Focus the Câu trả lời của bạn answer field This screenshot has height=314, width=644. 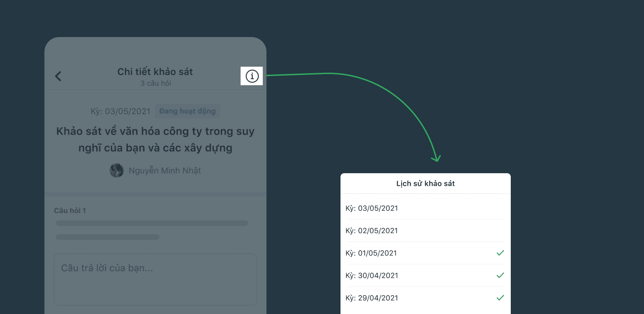tap(155, 279)
